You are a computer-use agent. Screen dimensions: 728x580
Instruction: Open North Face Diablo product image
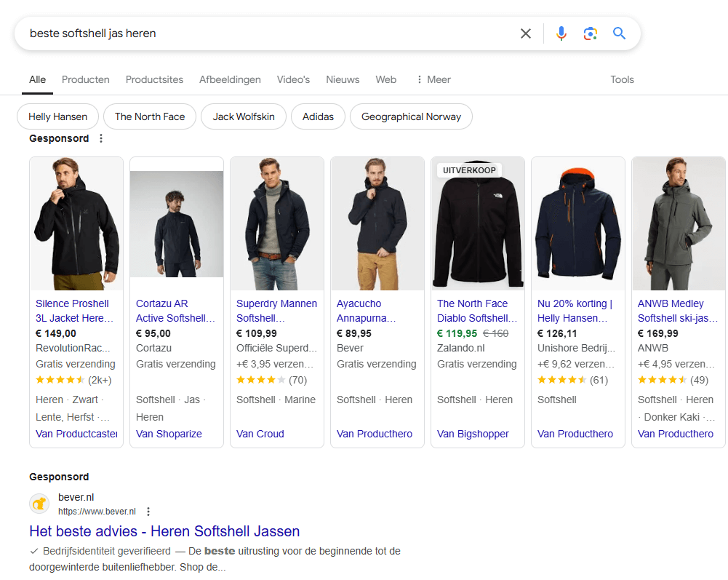(x=478, y=224)
